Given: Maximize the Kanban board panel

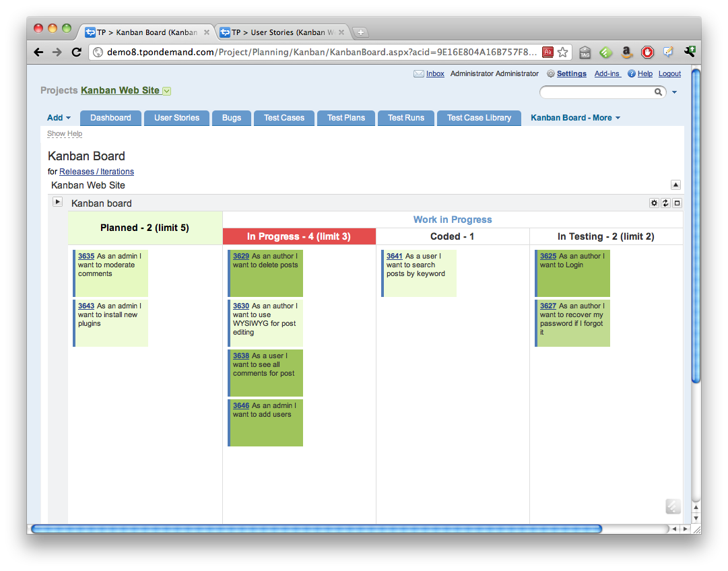Looking at the screenshot, I should click(677, 203).
